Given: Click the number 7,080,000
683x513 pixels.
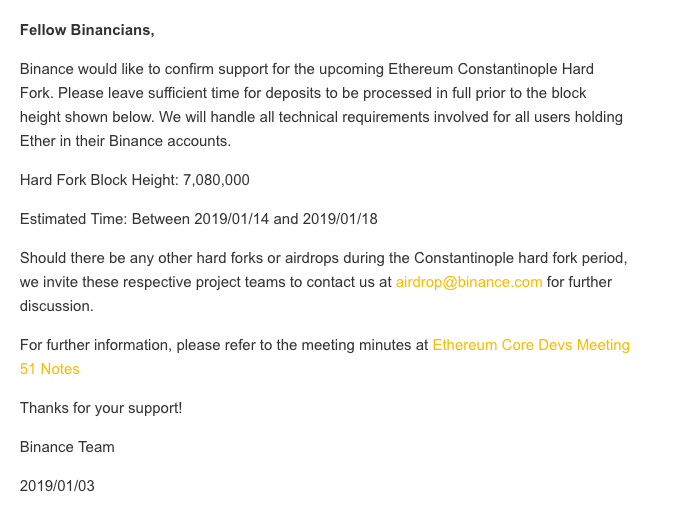Looking at the screenshot, I should 216,180.
